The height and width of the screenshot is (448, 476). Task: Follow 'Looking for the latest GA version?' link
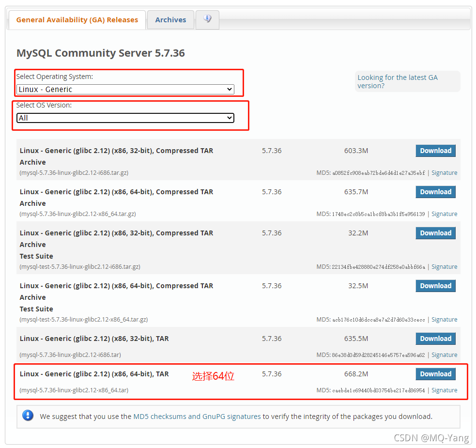[398, 81]
